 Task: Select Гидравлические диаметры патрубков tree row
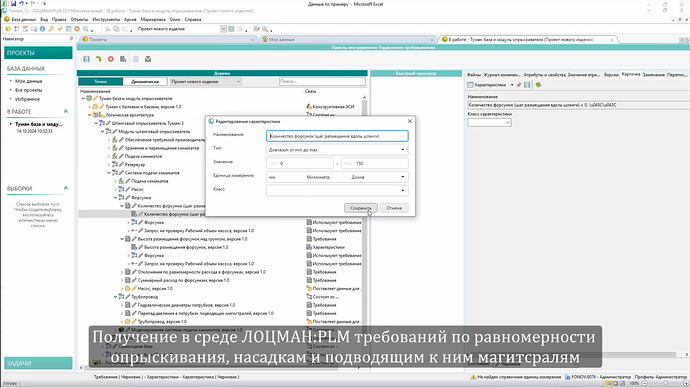point(186,305)
